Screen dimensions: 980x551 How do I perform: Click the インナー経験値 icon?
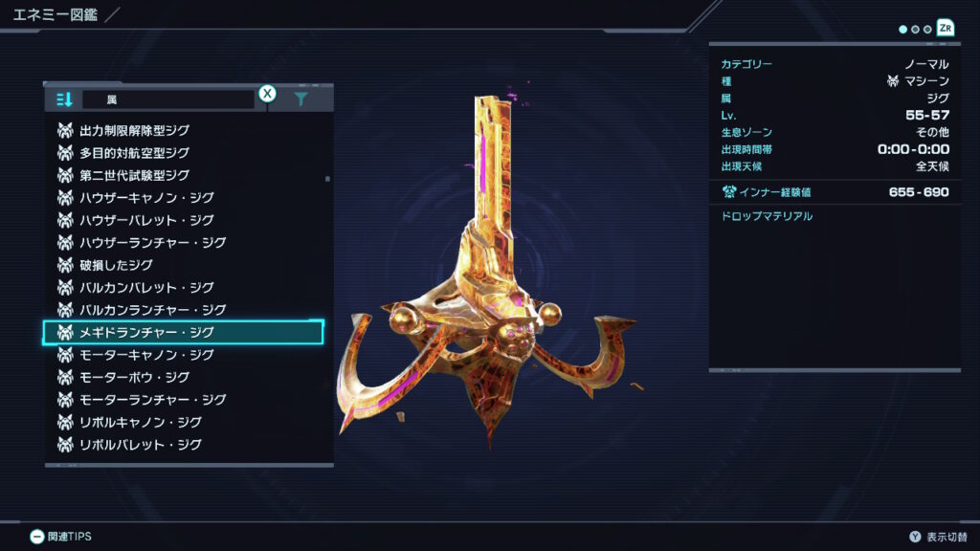[x=728, y=191]
